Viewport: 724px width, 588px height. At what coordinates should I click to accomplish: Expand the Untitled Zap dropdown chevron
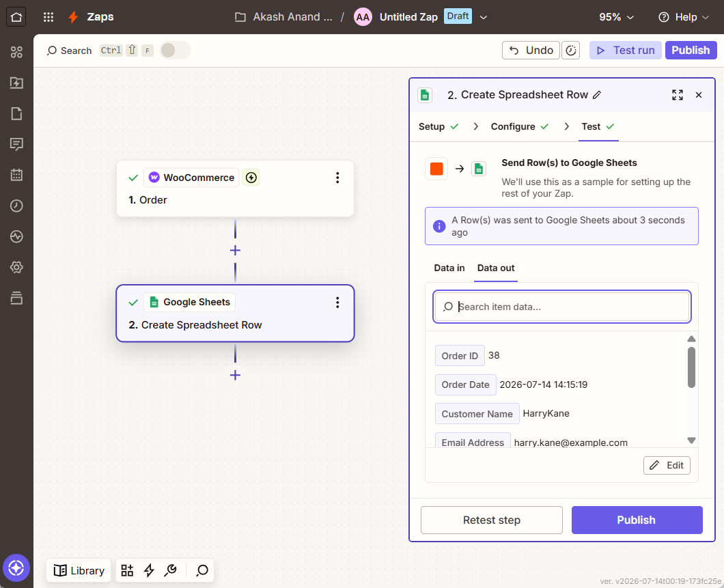click(484, 18)
